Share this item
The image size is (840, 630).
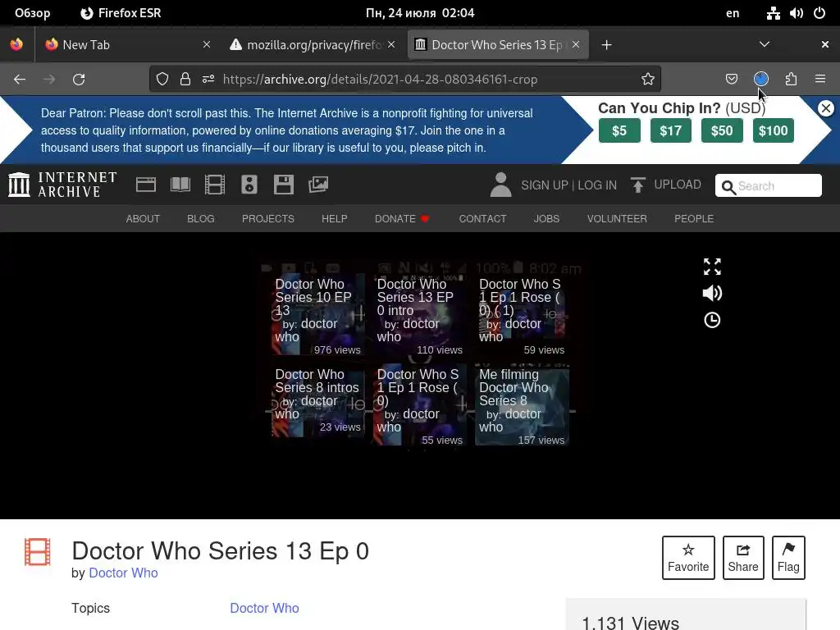coord(743,557)
